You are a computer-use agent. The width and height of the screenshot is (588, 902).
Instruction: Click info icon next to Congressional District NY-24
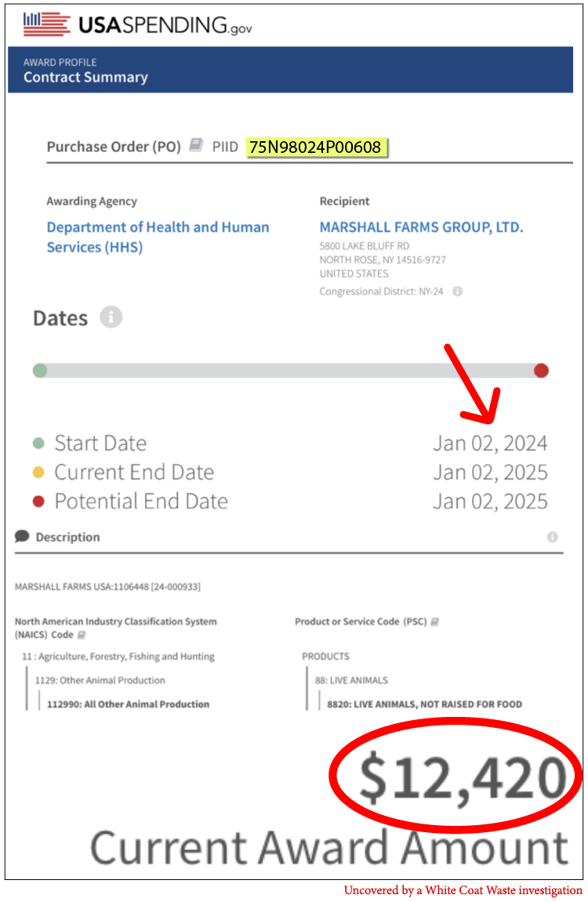[458, 291]
